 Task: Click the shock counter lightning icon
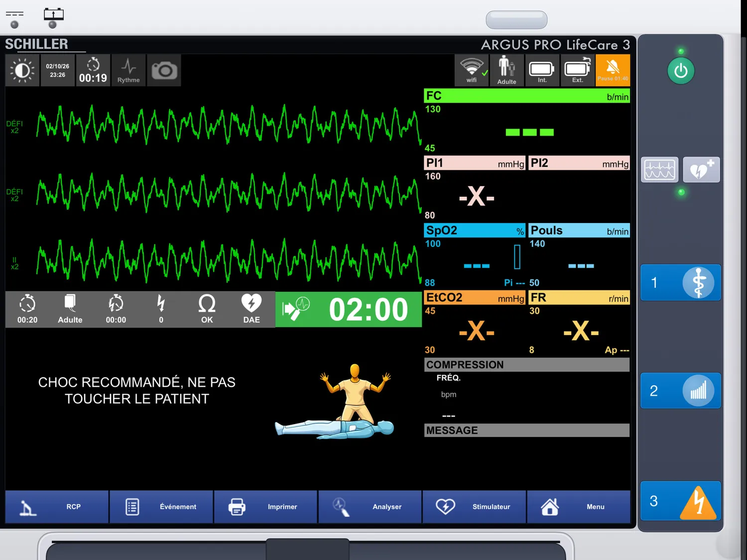(161, 309)
